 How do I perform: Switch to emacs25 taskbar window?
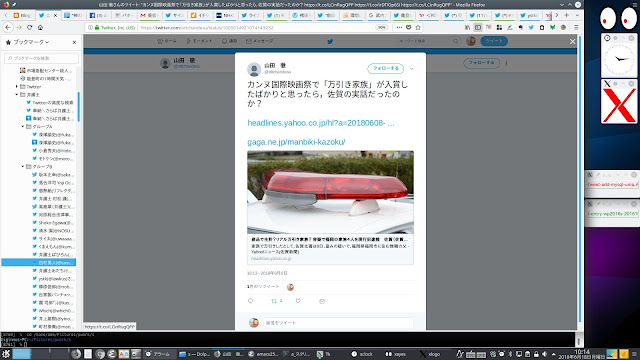click(x=263, y=354)
